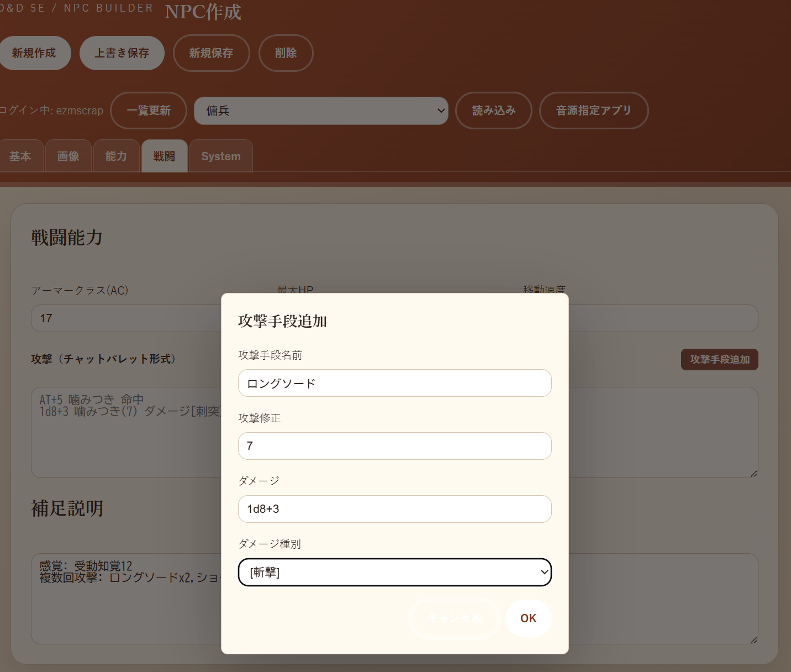
Task: Switch to the 能力 tab
Action: 117,156
